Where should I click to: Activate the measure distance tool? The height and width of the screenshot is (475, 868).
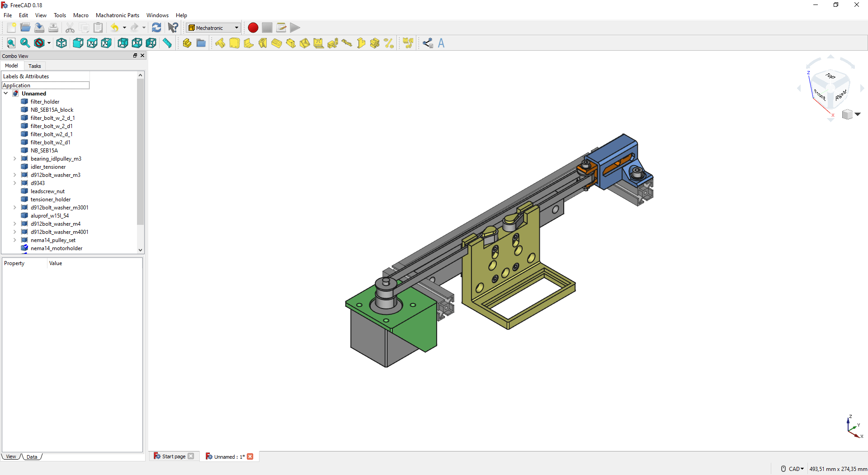pyautogui.click(x=167, y=43)
